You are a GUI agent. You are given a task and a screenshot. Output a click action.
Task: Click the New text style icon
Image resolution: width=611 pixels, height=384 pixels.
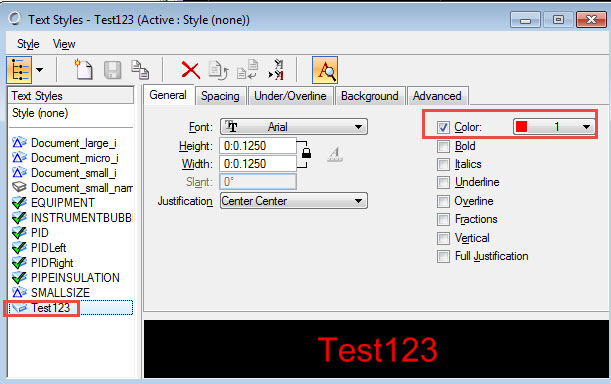83,69
